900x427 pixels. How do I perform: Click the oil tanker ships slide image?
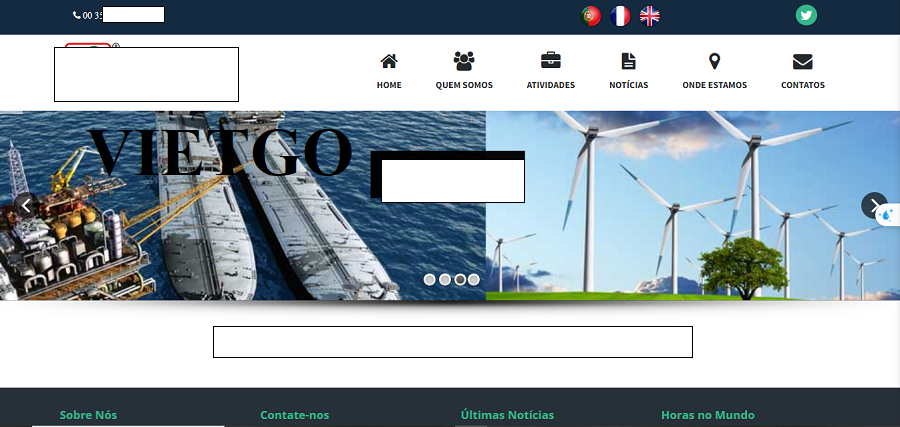pos(243,205)
